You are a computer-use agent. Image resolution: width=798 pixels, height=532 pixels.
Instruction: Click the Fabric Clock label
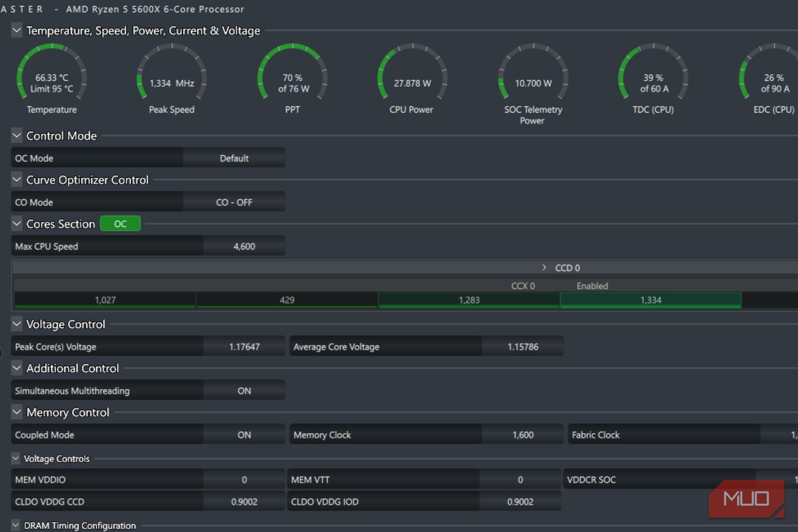pyautogui.click(x=595, y=435)
